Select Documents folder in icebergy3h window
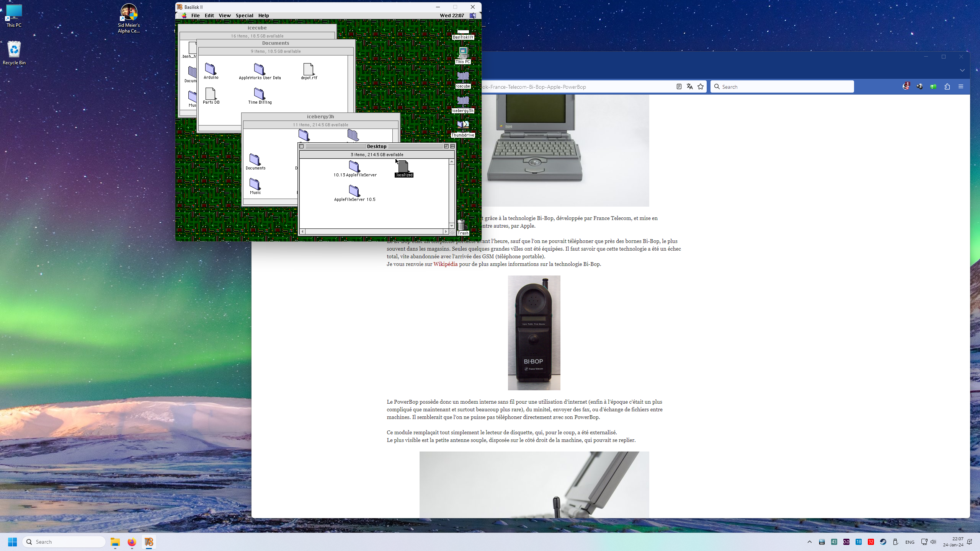The height and width of the screenshot is (551, 980). [255, 161]
